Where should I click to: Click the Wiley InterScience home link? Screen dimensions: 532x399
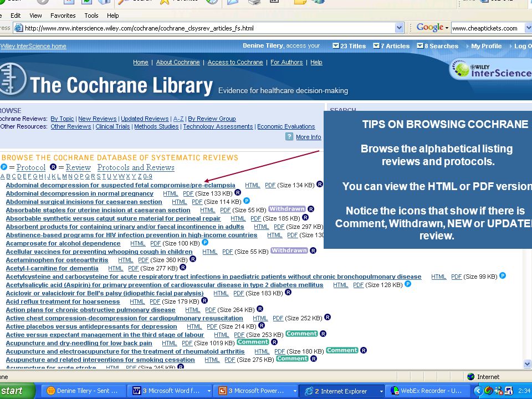[33, 46]
